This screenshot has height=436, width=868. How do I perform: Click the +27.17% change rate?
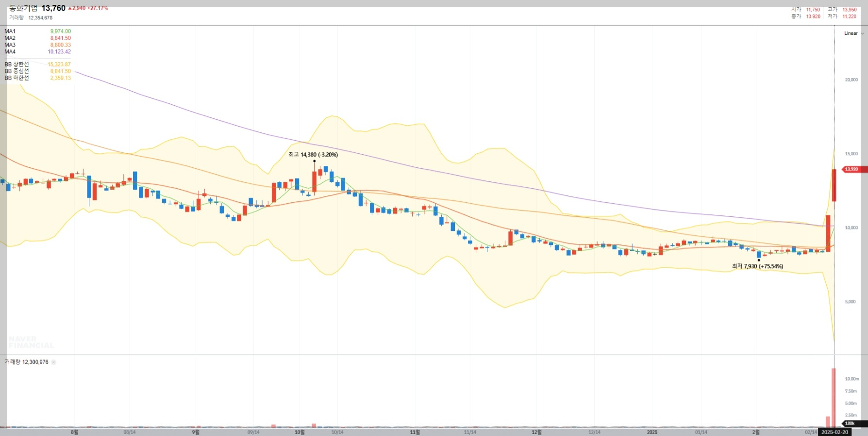tap(98, 8)
